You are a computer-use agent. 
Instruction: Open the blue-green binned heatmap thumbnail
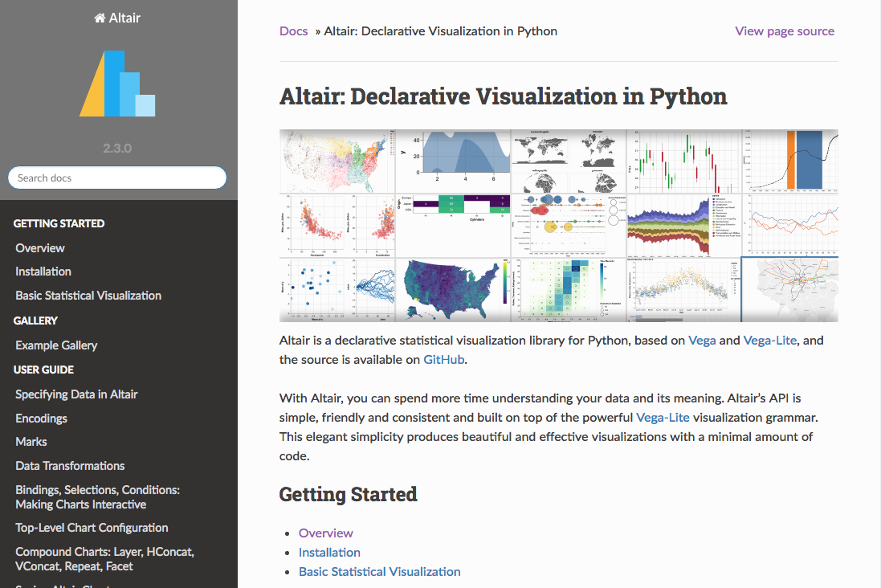coord(569,289)
